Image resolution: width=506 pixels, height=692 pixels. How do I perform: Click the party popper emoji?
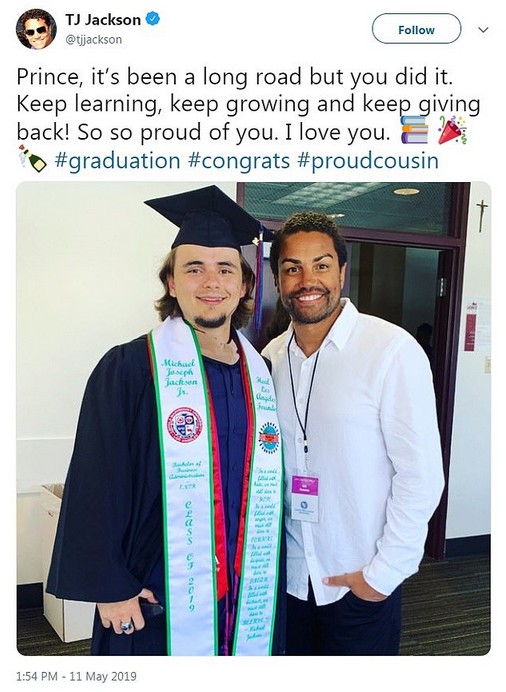(452, 130)
